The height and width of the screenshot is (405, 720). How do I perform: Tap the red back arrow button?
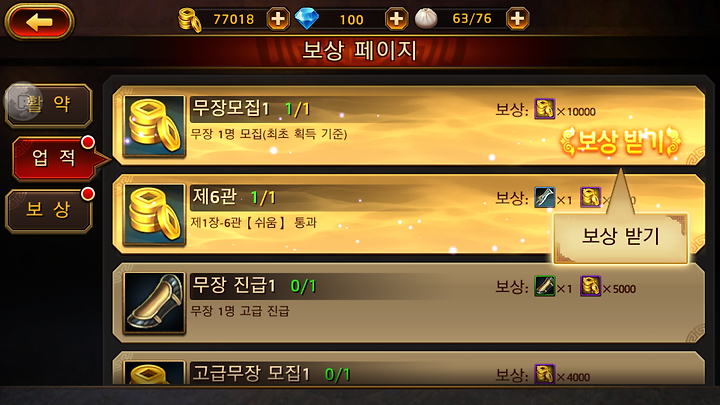[x=39, y=22]
